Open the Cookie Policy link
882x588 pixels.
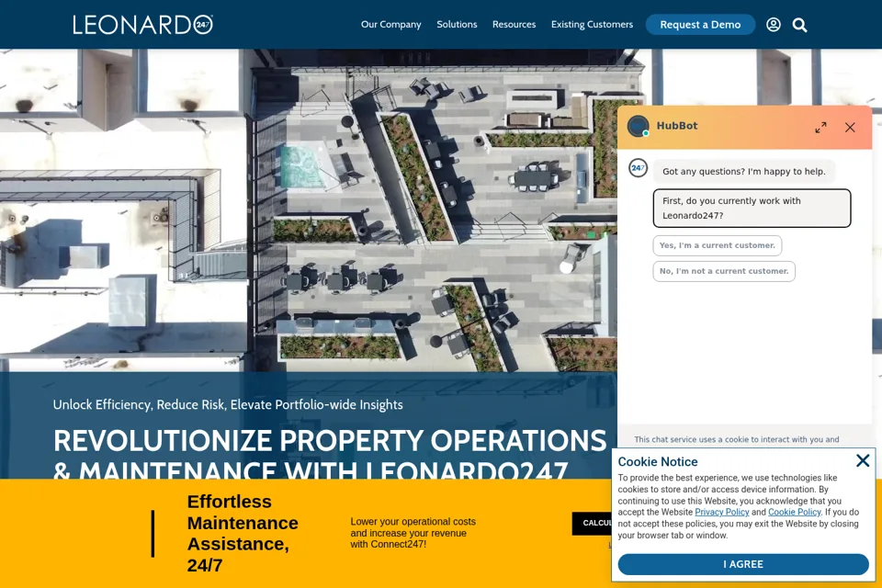pyautogui.click(x=794, y=512)
